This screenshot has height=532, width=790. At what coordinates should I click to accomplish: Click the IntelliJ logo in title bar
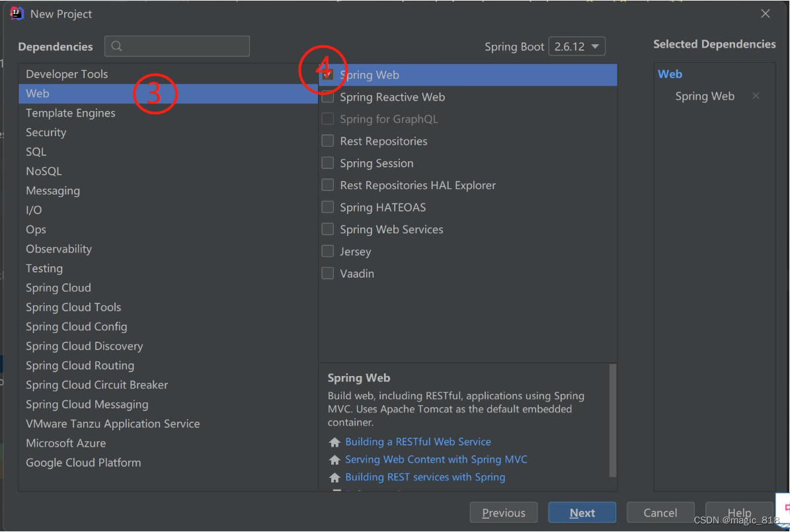point(17,14)
